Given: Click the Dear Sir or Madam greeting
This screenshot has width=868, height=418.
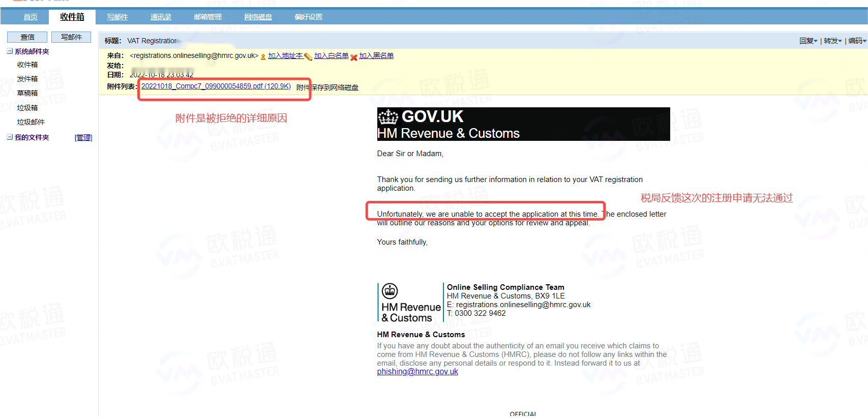Looking at the screenshot, I should pyautogui.click(x=410, y=154).
